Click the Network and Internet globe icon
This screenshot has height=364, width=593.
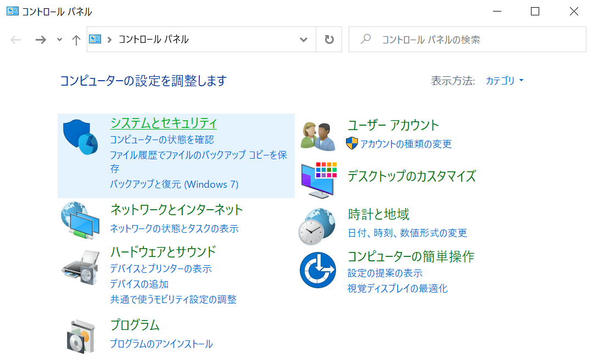80,220
